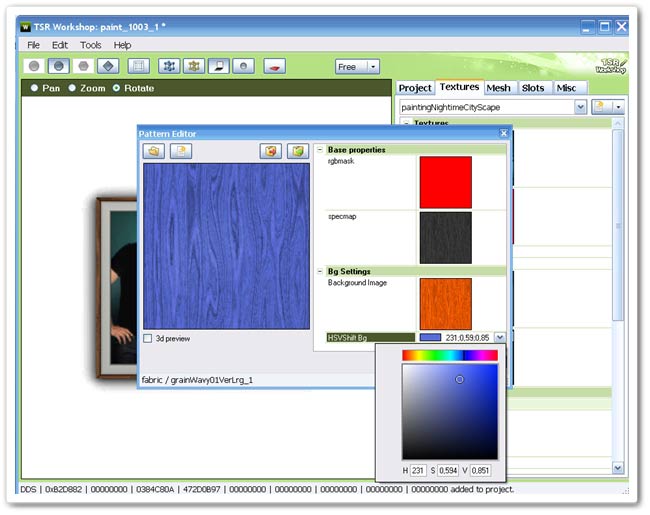Click the green-marked box icon in Pattern Editor
650x515 pixels.
click(297, 151)
